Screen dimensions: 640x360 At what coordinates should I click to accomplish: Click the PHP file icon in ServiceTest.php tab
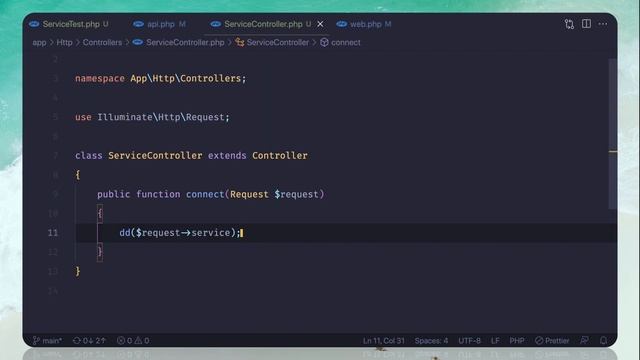[34, 24]
